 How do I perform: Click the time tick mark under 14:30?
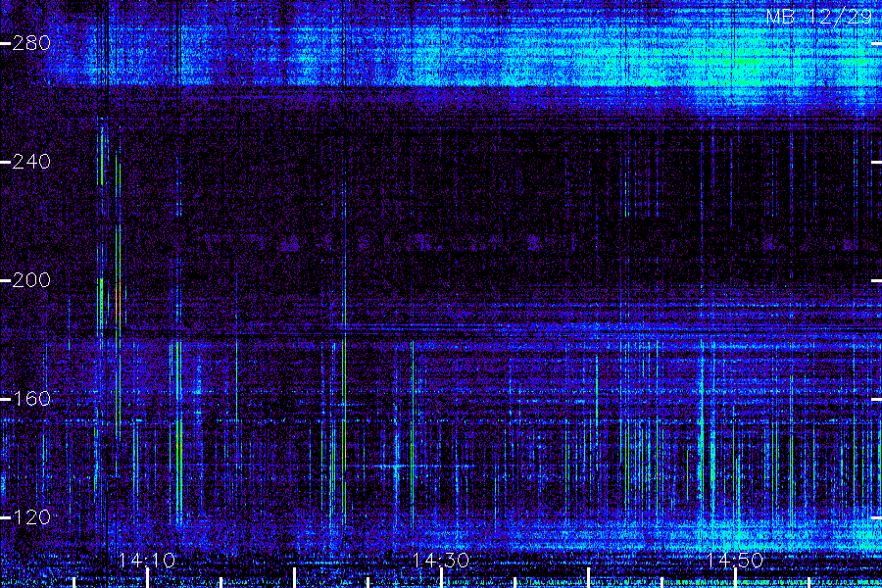coord(442,578)
